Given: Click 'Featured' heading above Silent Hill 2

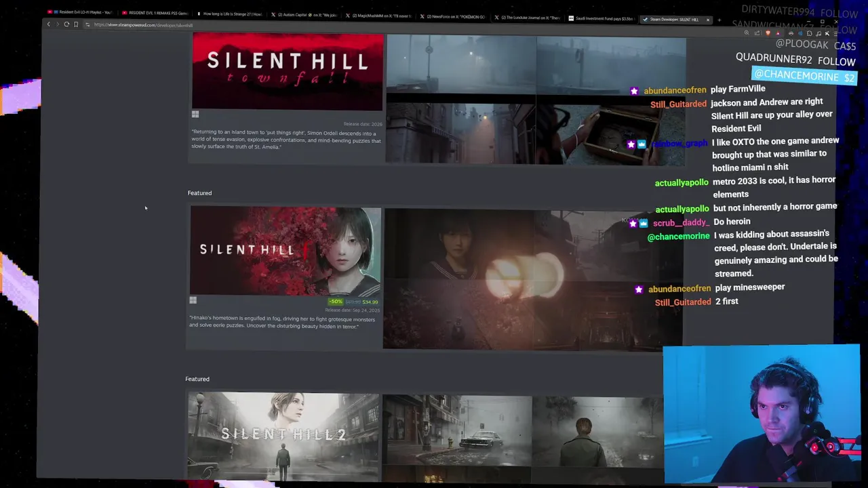Looking at the screenshot, I should click(x=197, y=379).
